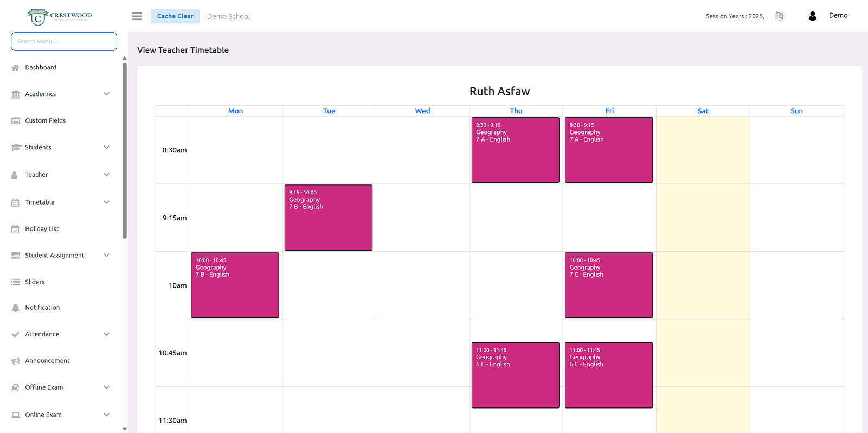Open the Sliders list icon
The height and width of the screenshot is (433, 868).
[x=15, y=282]
